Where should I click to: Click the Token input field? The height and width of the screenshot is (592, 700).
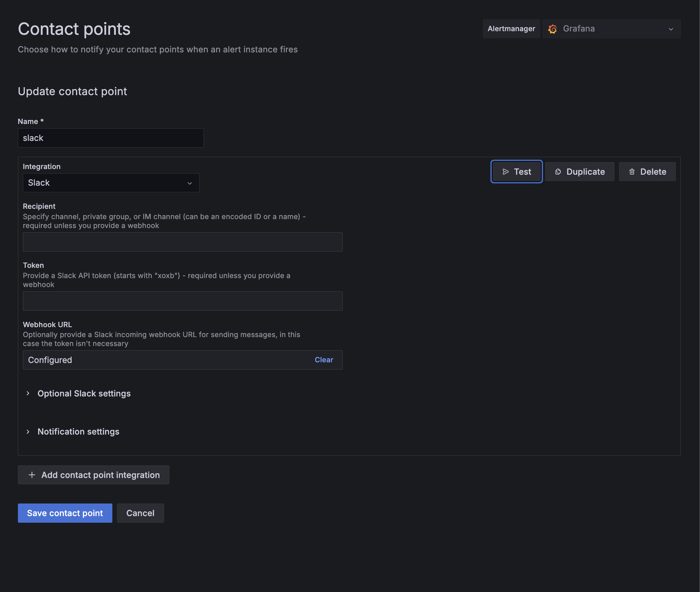click(183, 301)
